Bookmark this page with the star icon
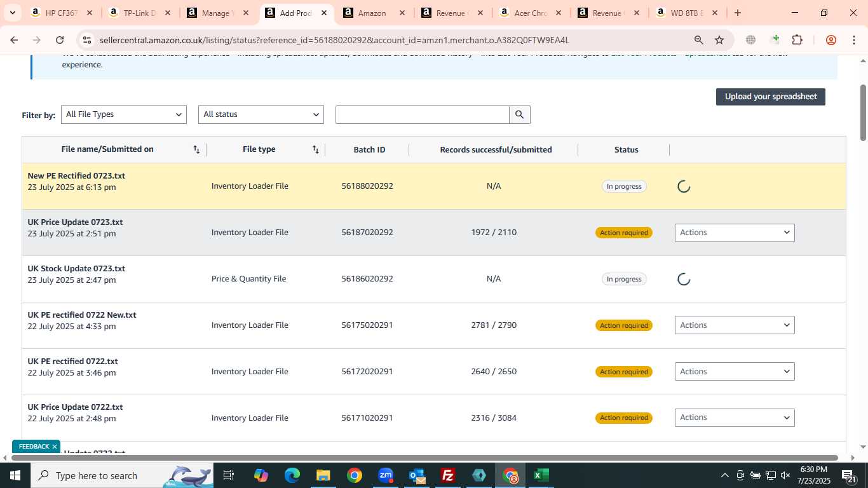Screen dimensions: 868x488 pos(719,40)
